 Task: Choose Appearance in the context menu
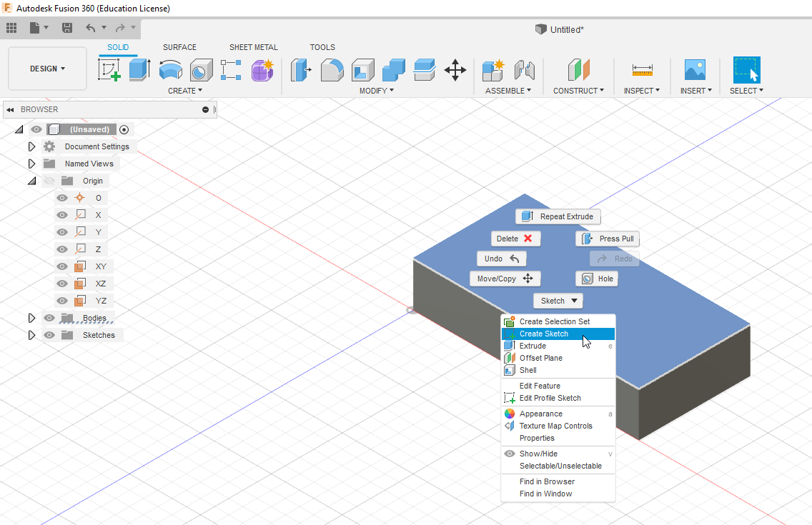[558, 414]
